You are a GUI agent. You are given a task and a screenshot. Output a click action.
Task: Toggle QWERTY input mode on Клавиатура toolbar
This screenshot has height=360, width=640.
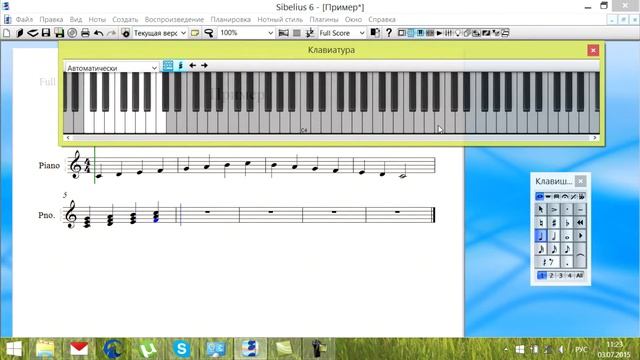click(168, 66)
